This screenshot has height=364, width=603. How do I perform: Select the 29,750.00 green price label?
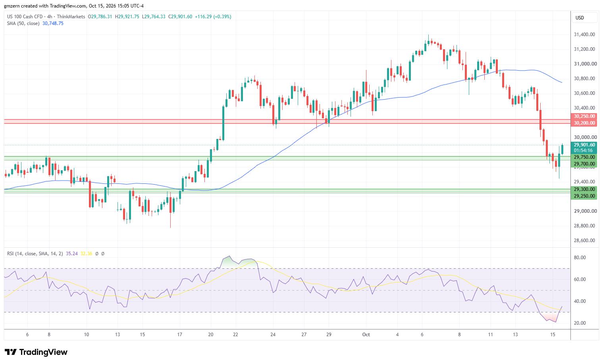point(584,157)
